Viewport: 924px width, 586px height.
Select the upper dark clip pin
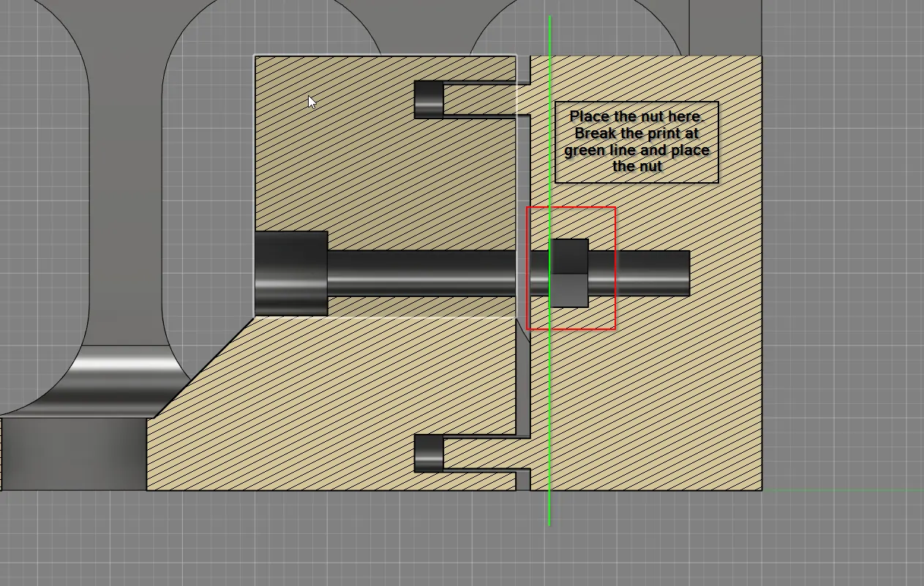(429, 99)
